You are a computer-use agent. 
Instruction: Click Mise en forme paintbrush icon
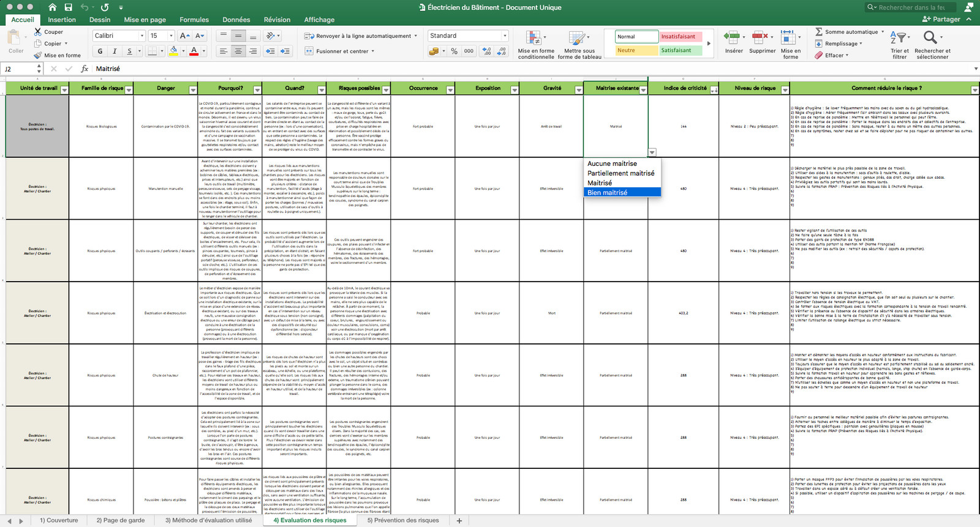pos(38,55)
